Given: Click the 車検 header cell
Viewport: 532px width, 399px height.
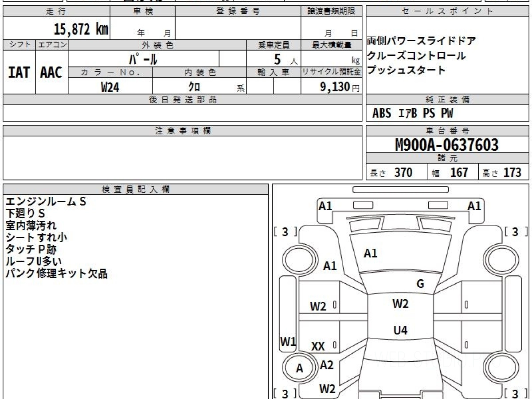Looking at the screenshot, I should 143,12.
